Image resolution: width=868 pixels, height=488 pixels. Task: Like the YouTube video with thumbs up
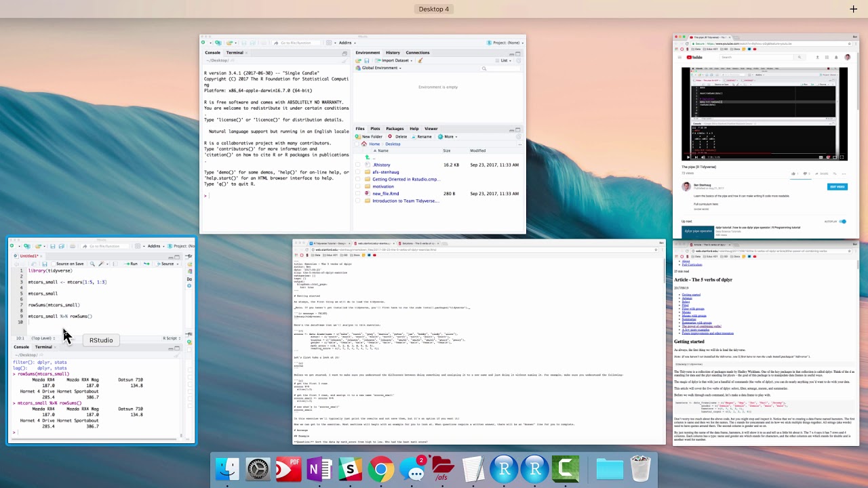[x=793, y=174]
